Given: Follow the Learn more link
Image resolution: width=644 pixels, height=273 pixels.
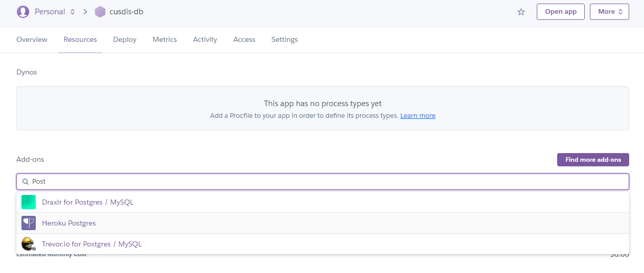Looking at the screenshot, I should (417, 116).
